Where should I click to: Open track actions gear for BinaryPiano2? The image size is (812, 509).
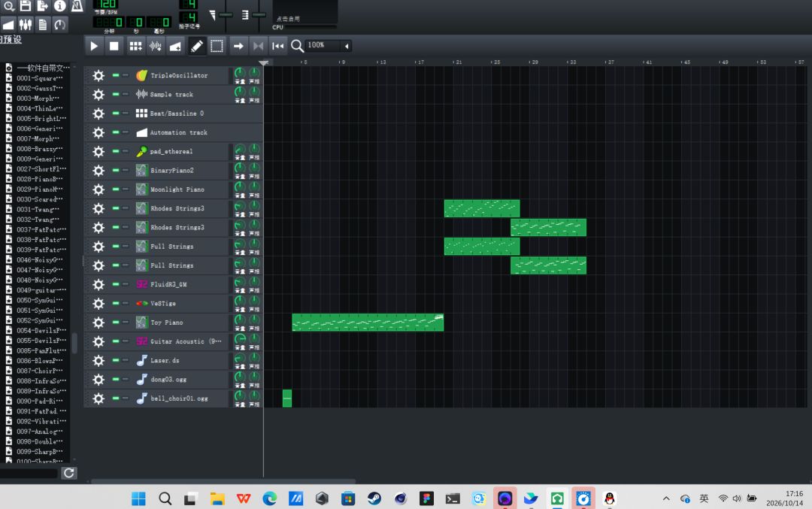pos(98,171)
